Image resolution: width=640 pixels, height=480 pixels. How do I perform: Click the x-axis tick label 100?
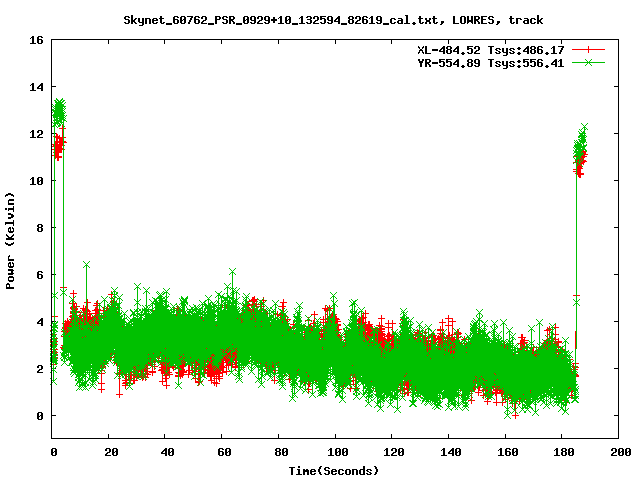(338, 452)
